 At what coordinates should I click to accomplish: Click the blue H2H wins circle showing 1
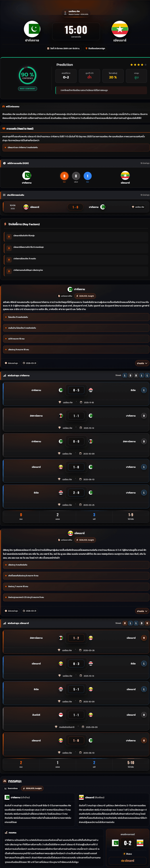pos(87,176)
